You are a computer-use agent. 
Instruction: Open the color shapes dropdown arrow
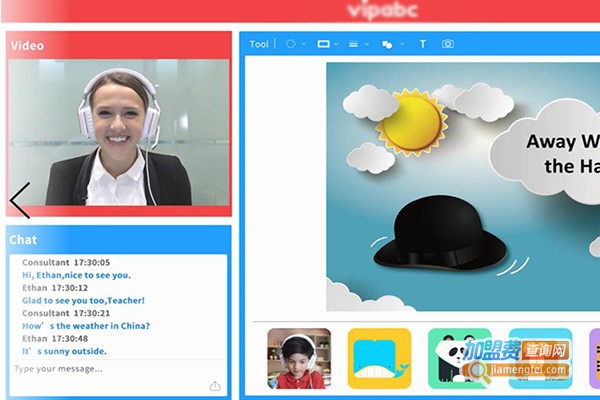[402, 44]
